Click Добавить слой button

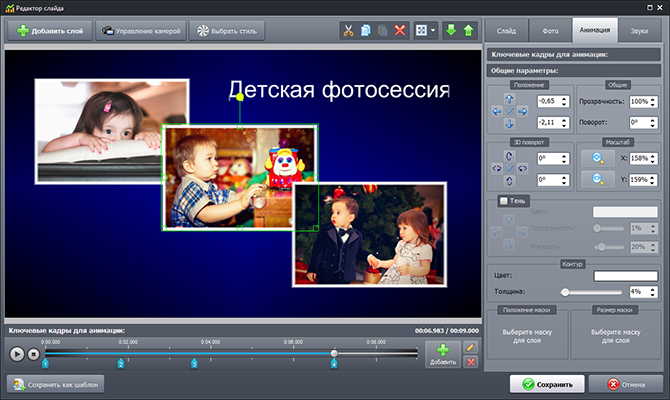(48, 31)
